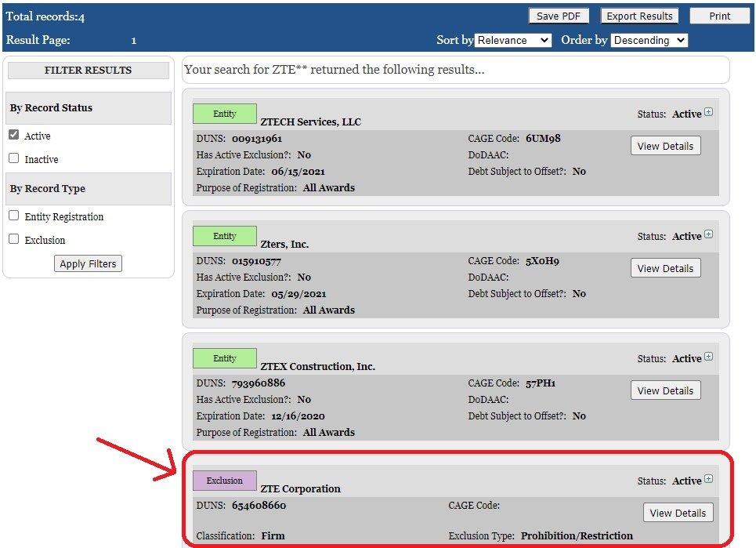View details for ZTECH Services, LLC

coord(665,146)
